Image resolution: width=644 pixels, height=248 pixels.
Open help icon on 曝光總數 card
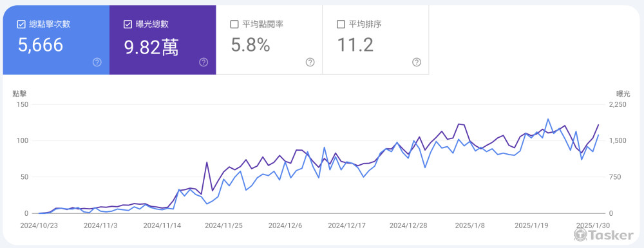click(204, 62)
